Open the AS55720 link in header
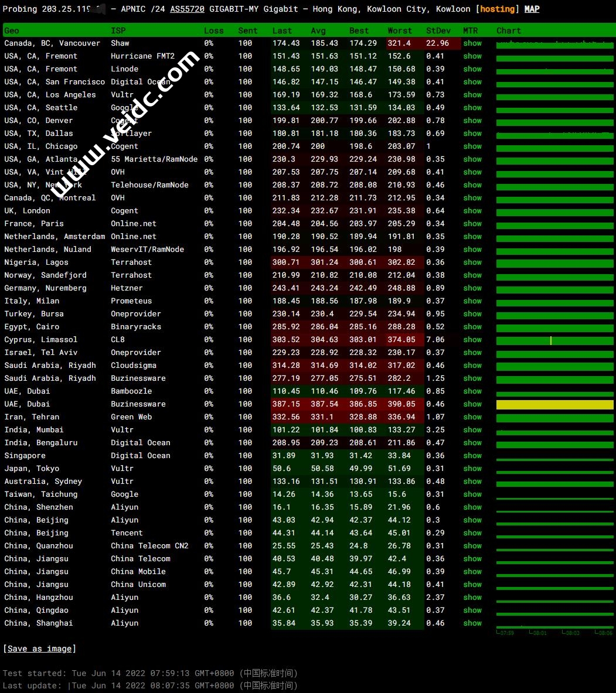The image size is (616, 693). [x=187, y=9]
